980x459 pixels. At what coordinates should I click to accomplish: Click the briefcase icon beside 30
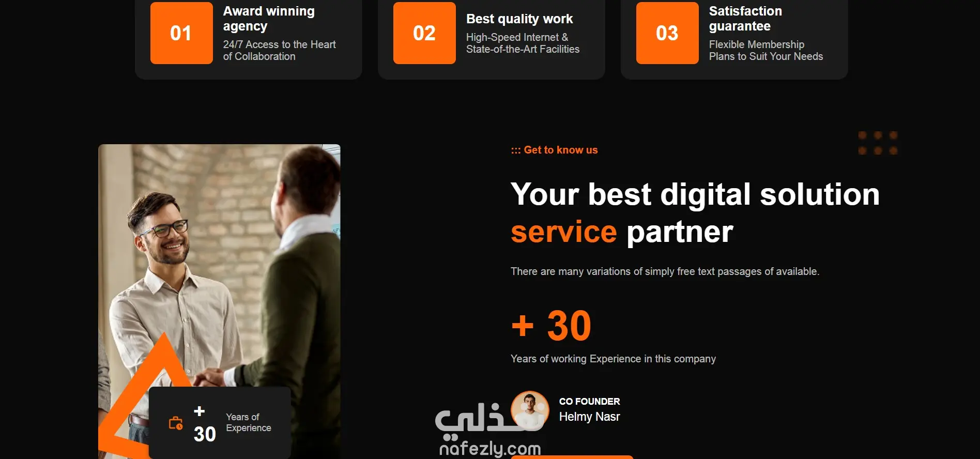click(176, 423)
